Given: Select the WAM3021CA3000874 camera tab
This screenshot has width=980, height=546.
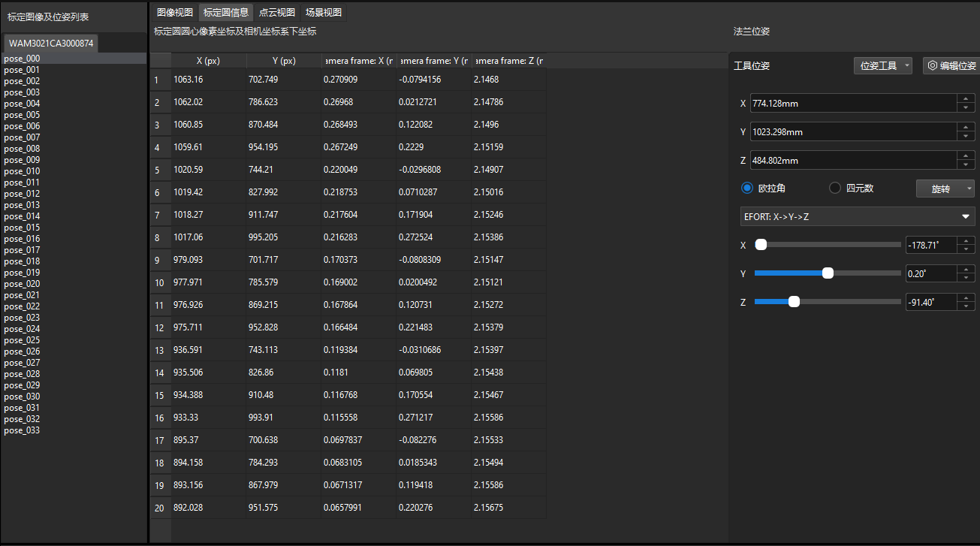Looking at the screenshot, I should coord(50,43).
